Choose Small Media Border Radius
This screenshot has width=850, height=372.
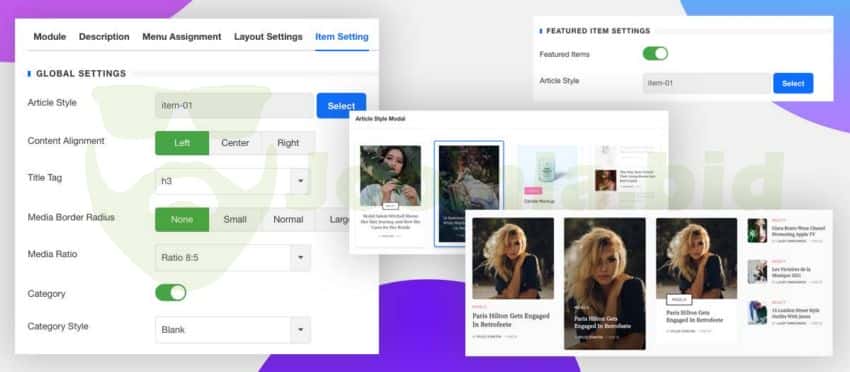tap(235, 220)
